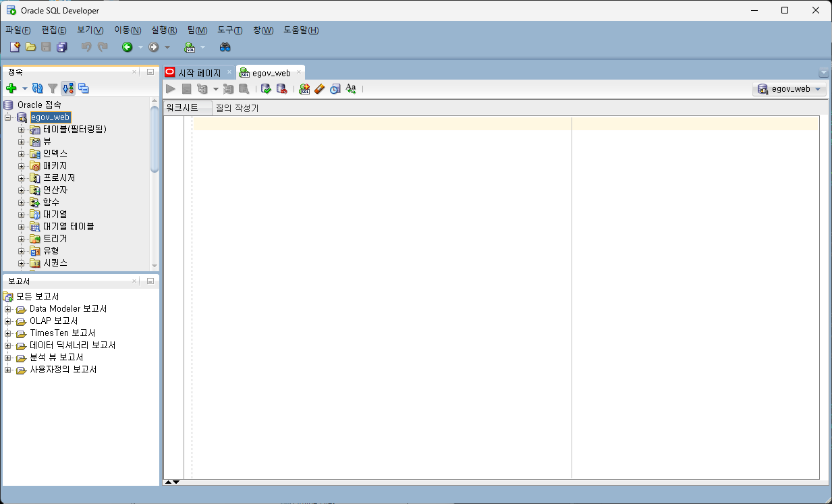Close the 시작 페이지 tab
The image size is (832, 504).
pyautogui.click(x=229, y=72)
